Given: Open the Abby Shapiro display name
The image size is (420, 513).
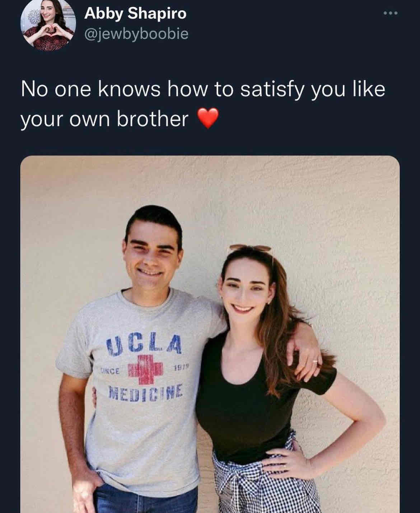Looking at the screenshot, I should click(135, 14).
